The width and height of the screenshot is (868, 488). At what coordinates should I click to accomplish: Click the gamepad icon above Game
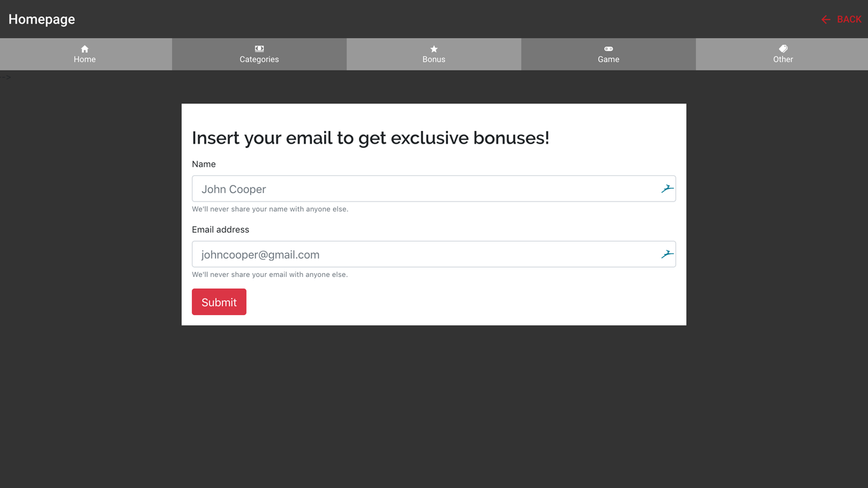coord(608,49)
